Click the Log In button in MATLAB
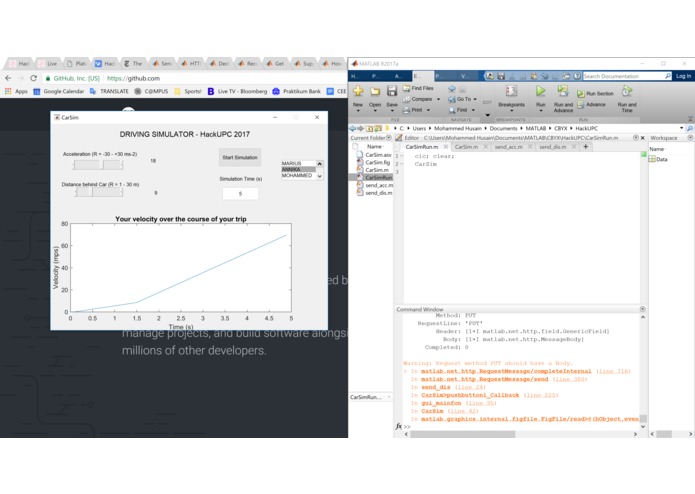Screen dimensions: 695x494 pyautogui.click(x=683, y=76)
